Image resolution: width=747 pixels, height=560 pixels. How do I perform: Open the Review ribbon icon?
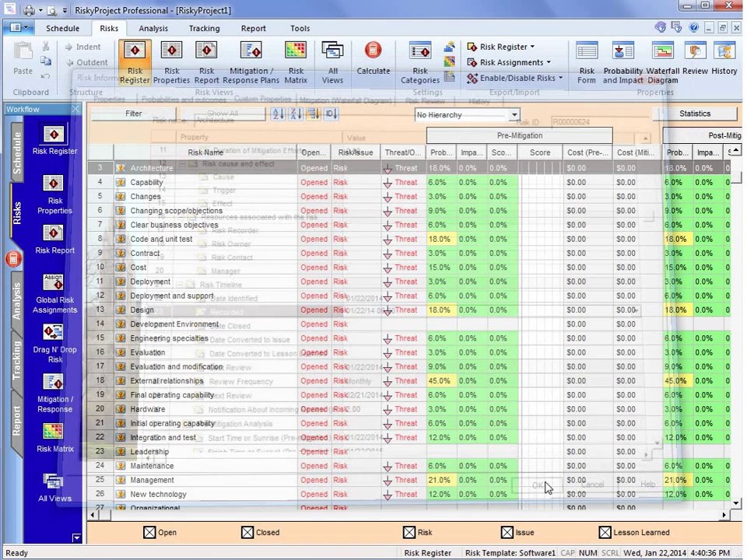click(x=695, y=58)
